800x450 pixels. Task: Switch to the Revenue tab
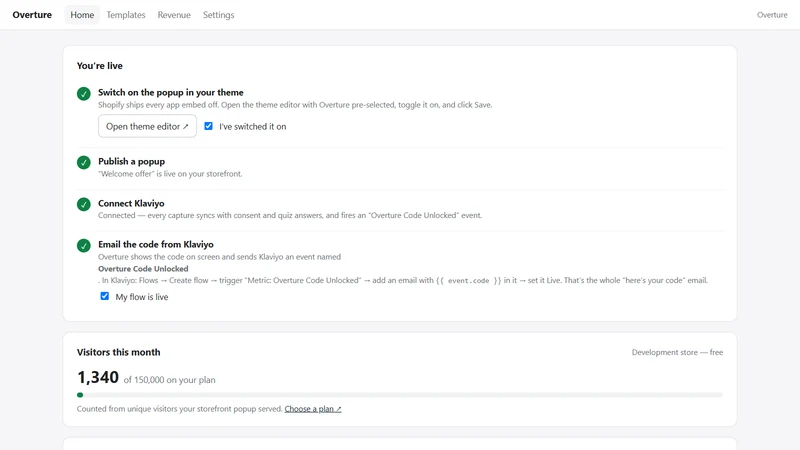pyautogui.click(x=174, y=15)
